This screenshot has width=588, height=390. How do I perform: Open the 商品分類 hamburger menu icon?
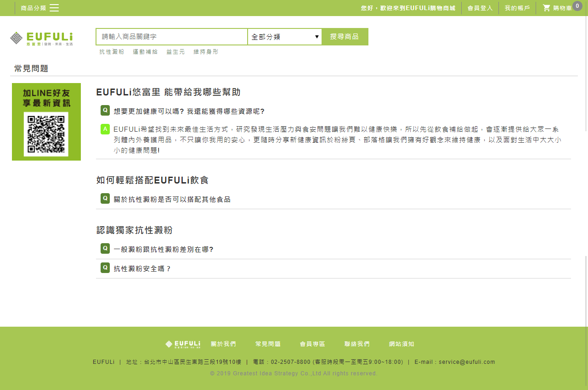54,8
